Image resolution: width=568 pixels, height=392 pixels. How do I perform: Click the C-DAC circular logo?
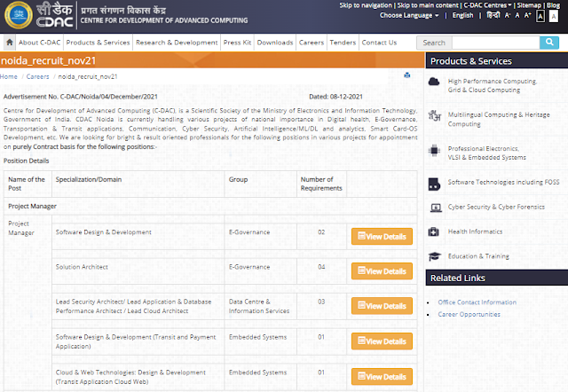(18, 15)
